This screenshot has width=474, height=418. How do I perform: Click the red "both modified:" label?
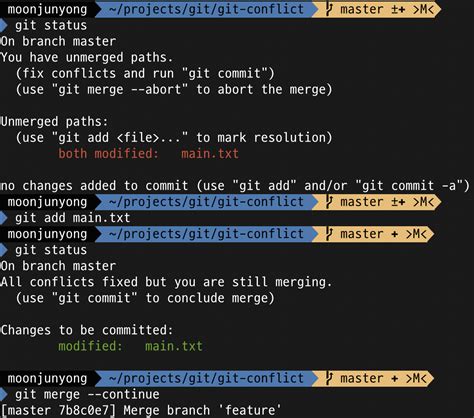tap(108, 154)
